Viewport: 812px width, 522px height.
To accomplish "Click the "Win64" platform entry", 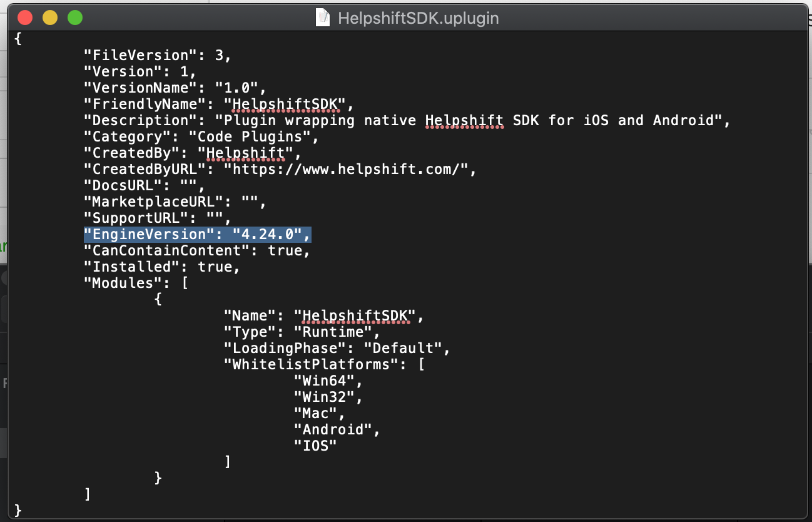I will point(324,381).
